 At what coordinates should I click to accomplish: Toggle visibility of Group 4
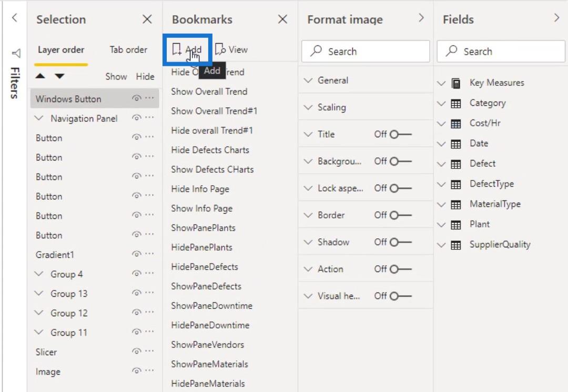(136, 274)
